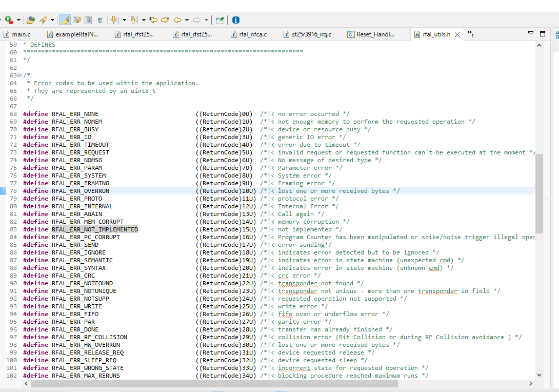The image size is (559, 392).
Task: Open the Search icon's dropdown arrow
Action: coord(52,20)
